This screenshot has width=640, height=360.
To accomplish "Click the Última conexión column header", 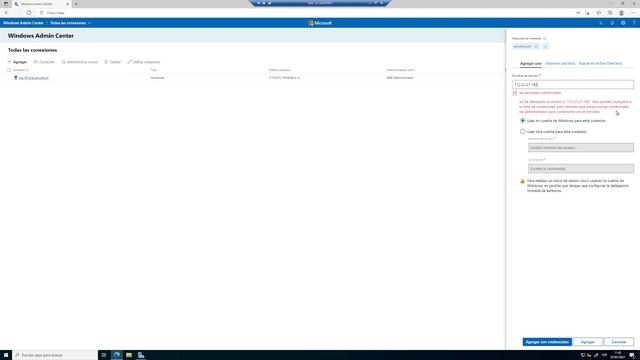I will click(x=280, y=70).
